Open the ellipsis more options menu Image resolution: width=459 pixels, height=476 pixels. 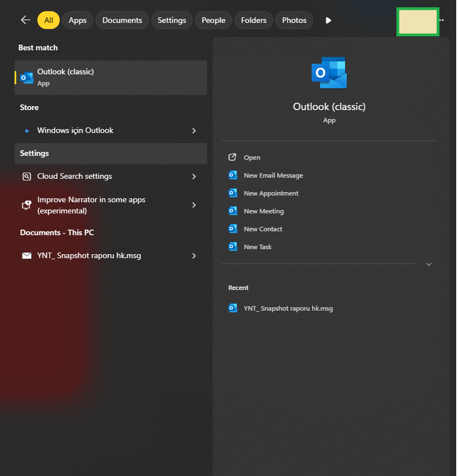point(442,20)
